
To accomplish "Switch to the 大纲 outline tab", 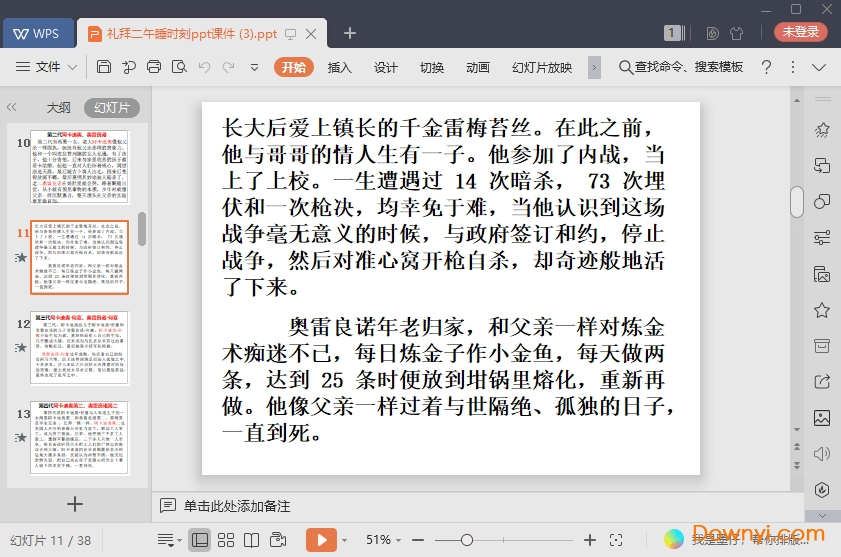I will (58, 107).
